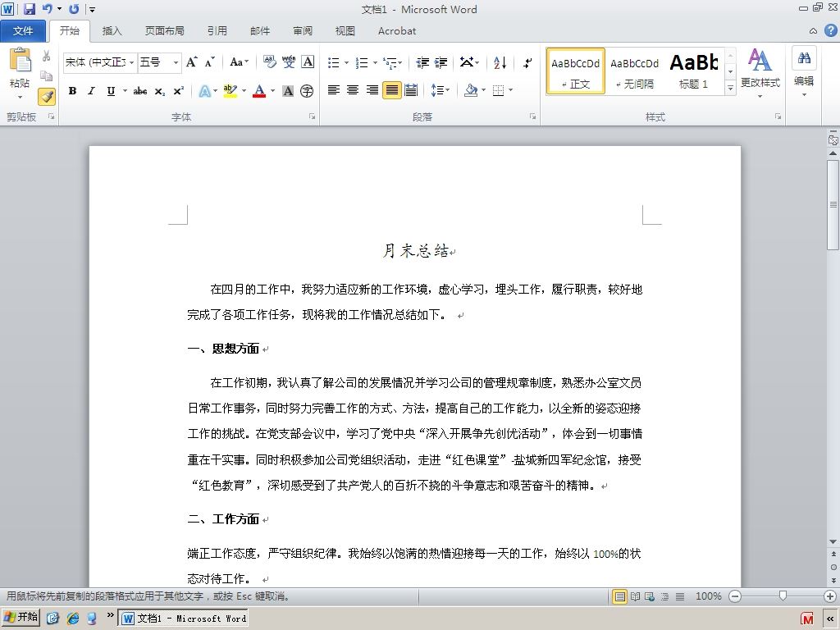This screenshot has width=840, height=630.
Task: Click the zoom slider handle
Action: [x=783, y=596]
